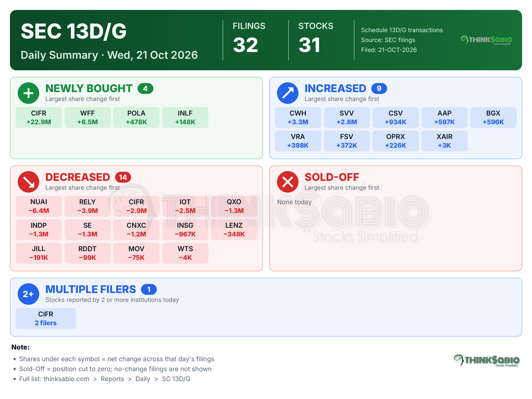Select the NUAI −6.4M tile
Screen dimensions: 532x399
pyautogui.click(x=39, y=206)
